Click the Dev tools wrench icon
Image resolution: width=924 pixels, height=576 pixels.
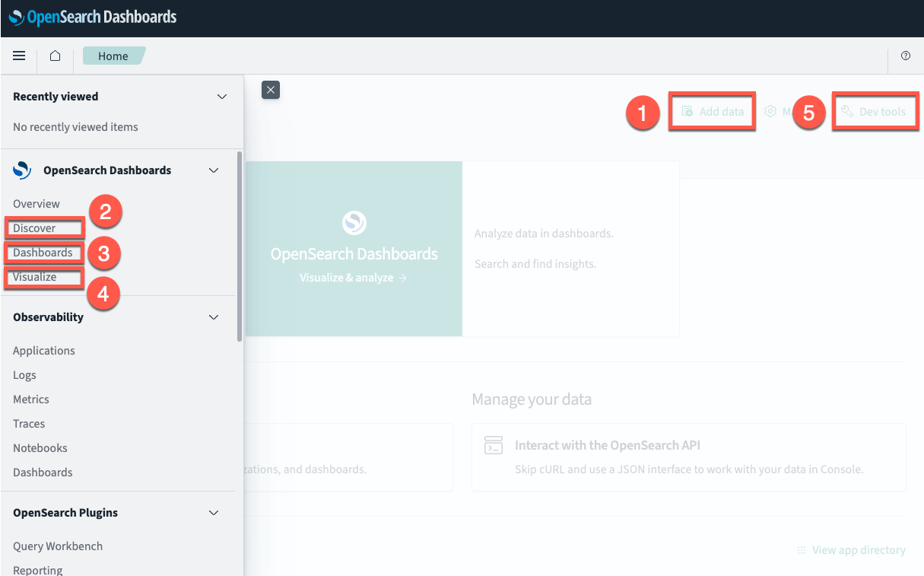pos(847,112)
